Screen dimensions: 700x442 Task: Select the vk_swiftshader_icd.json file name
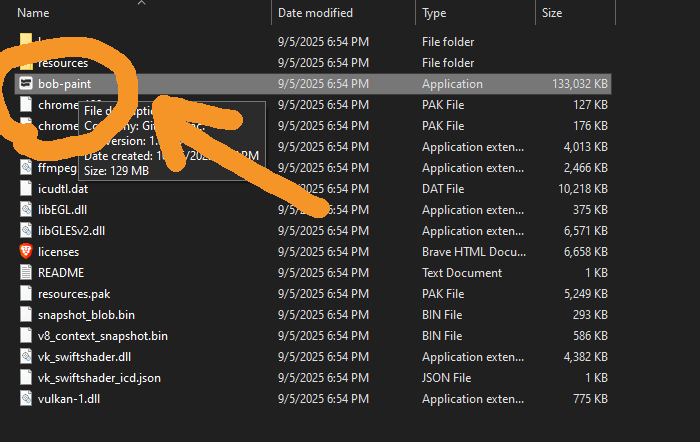[99, 378]
